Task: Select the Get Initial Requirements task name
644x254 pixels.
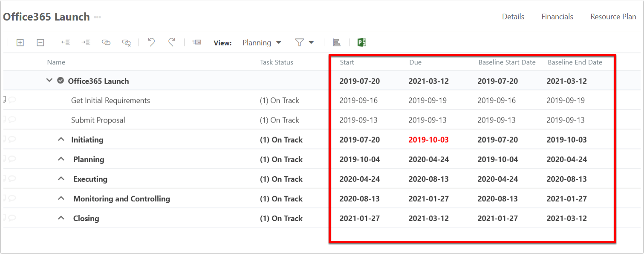Action: coord(110,100)
